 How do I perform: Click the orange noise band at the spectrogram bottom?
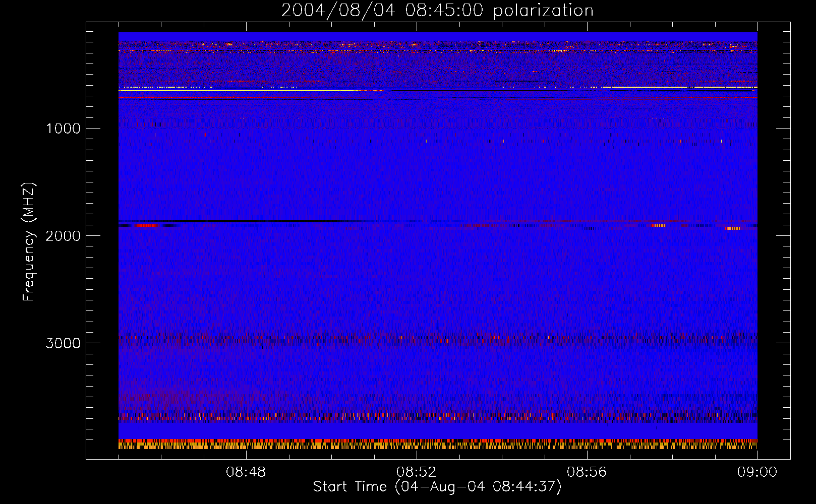pos(438,444)
